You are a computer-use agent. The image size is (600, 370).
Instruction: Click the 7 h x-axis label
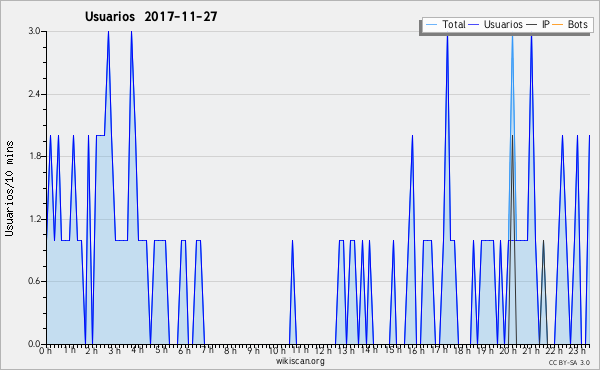(x=207, y=350)
